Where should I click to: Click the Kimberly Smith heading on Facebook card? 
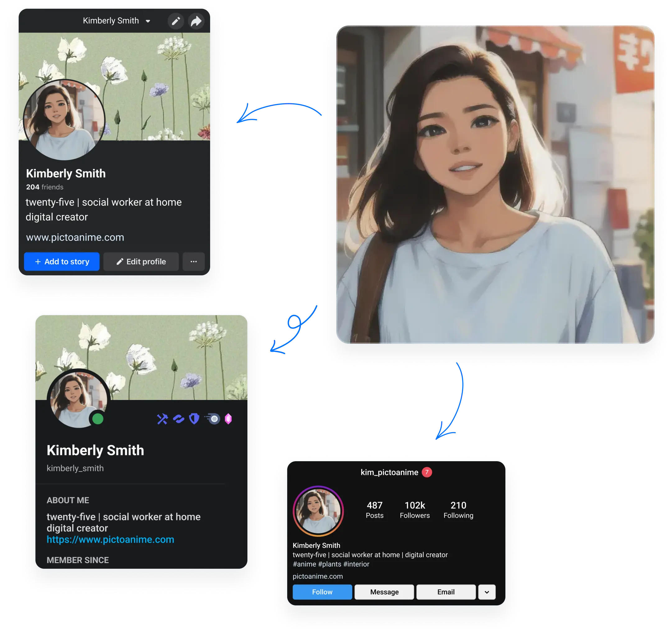pos(66,173)
